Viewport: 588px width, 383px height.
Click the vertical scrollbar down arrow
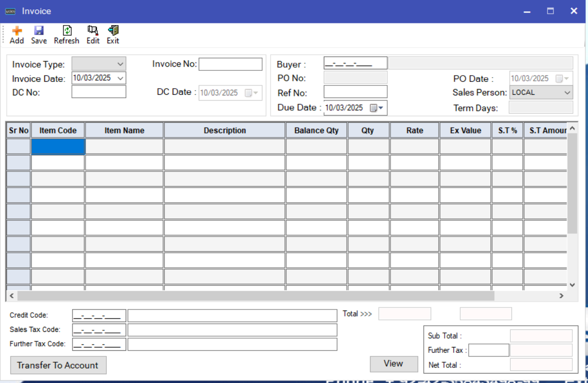[x=572, y=285]
